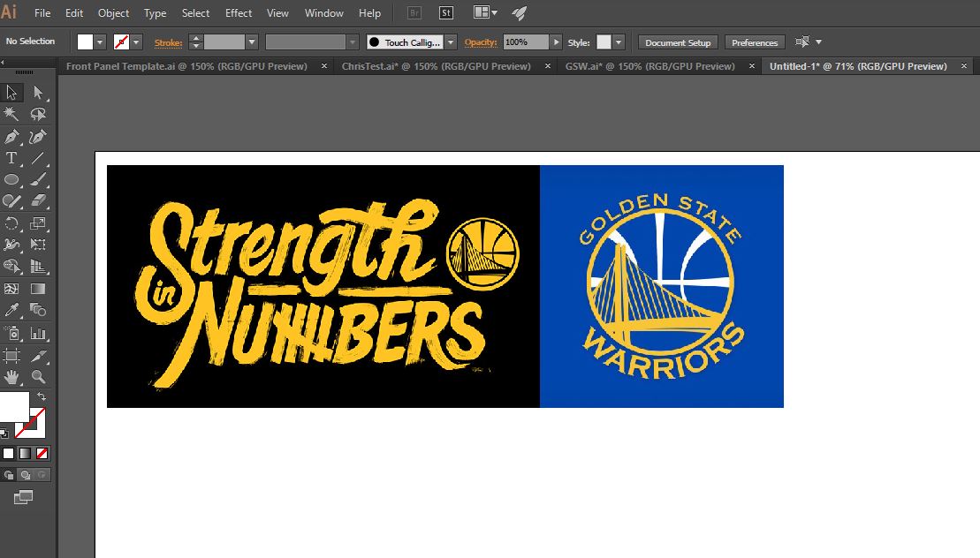Select the Column Graph tool
The image size is (980, 558).
coord(38,334)
